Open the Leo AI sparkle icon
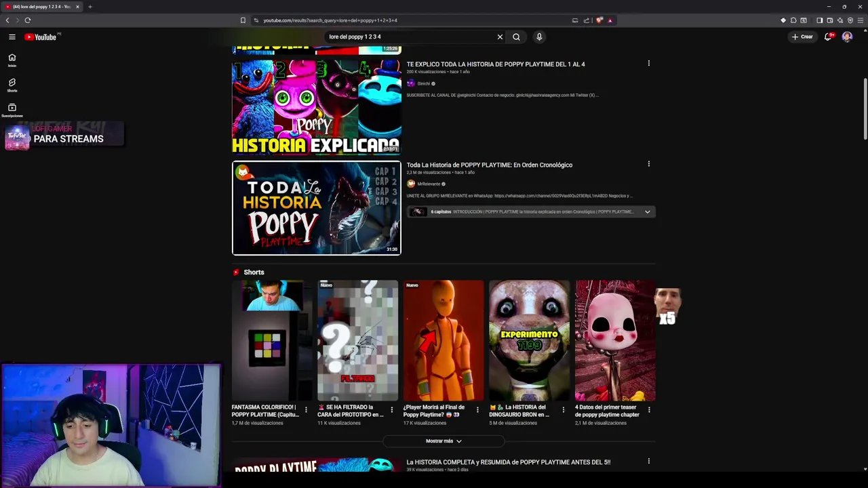 point(840,20)
